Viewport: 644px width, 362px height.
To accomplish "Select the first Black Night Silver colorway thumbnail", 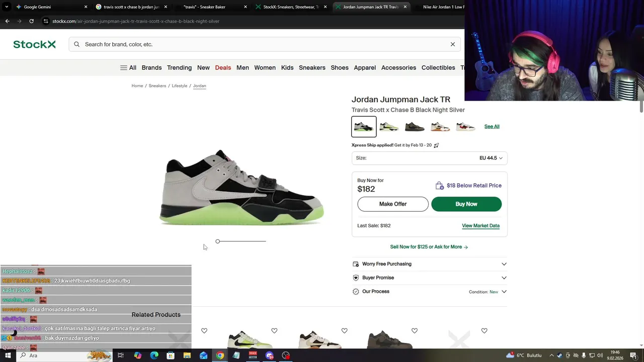I will [x=364, y=127].
